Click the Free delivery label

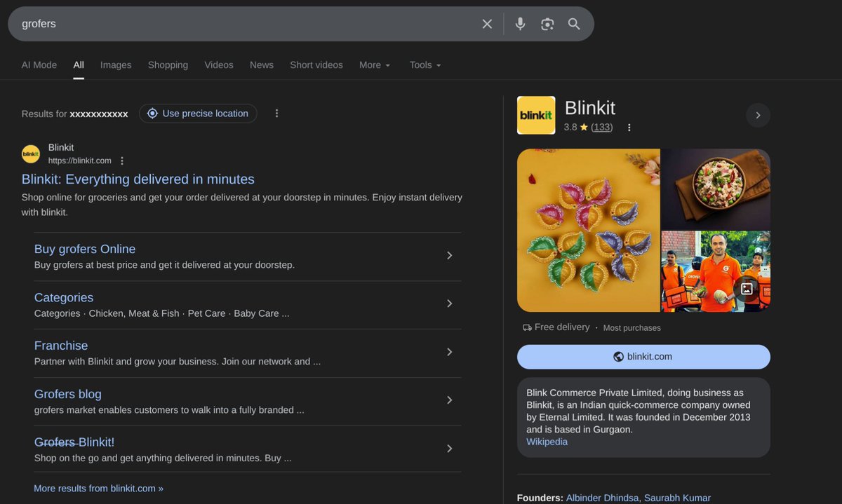(x=562, y=327)
